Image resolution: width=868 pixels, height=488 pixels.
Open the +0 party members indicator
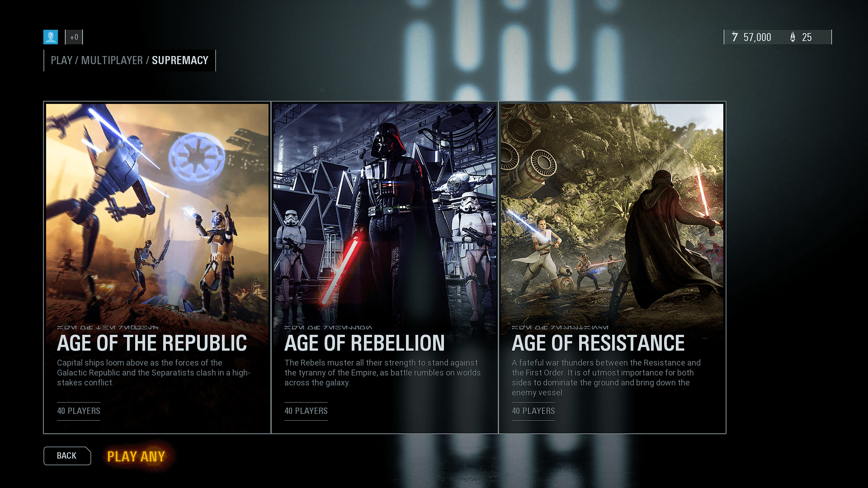click(x=74, y=37)
